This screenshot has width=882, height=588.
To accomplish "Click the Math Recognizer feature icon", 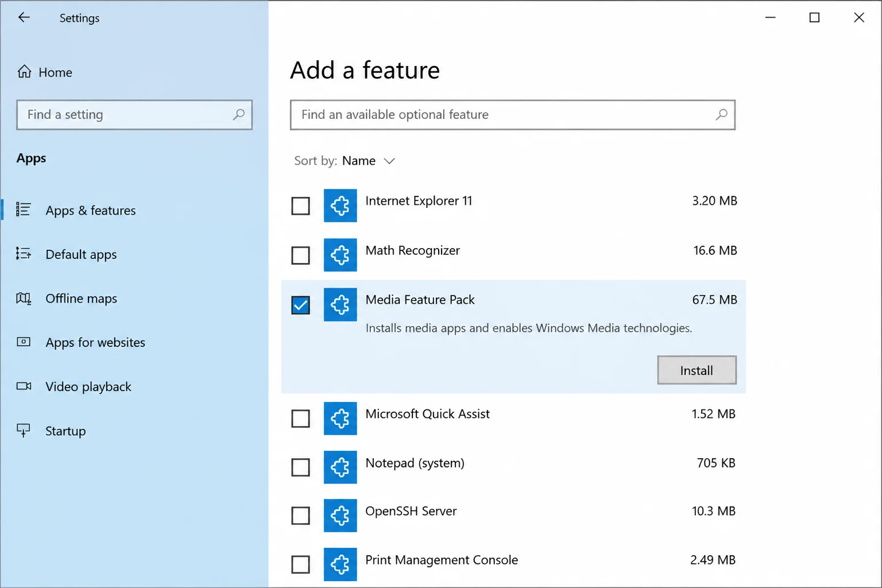I will point(340,255).
